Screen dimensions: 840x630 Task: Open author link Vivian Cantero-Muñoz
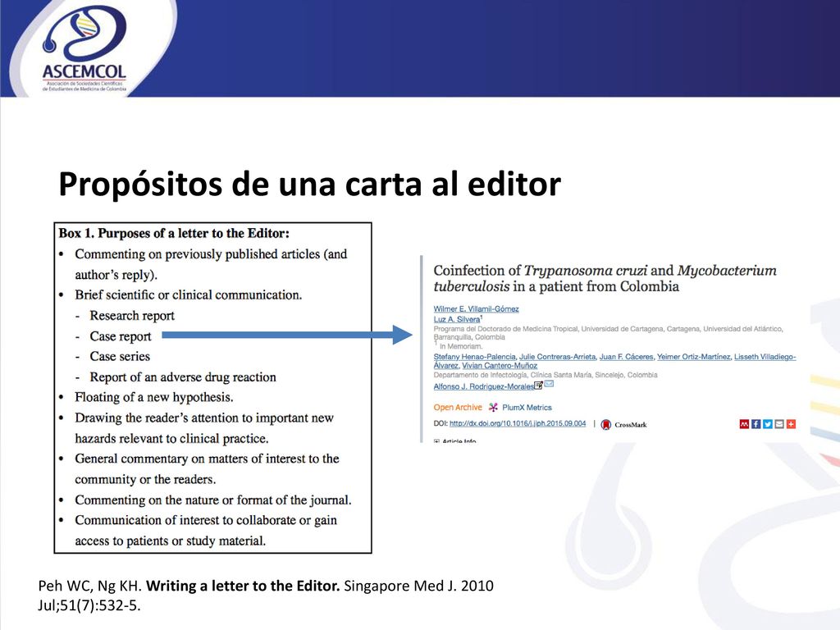point(500,366)
